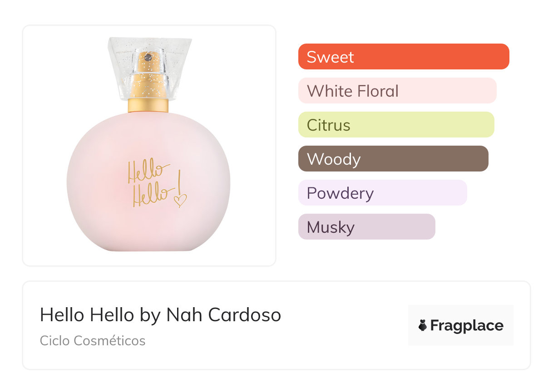The height and width of the screenshot is (392, 553).
Task: Click the Fragplace wordmark text
Action: (x=467, y=325)
